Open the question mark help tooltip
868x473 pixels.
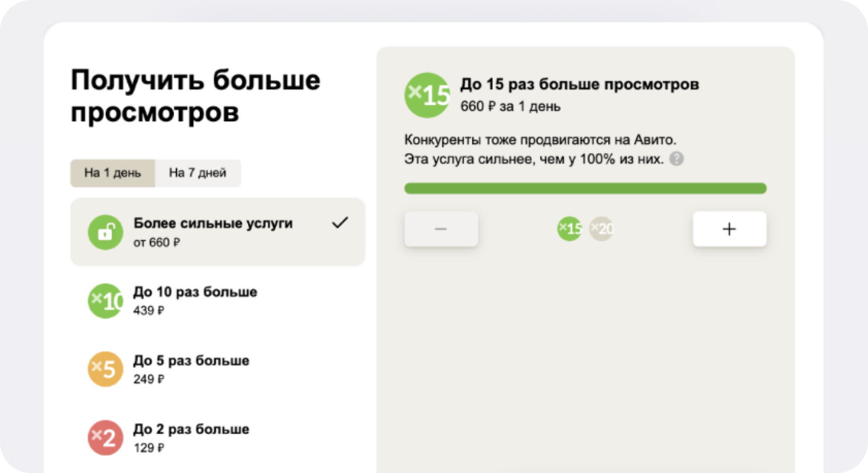pos(677,159)
